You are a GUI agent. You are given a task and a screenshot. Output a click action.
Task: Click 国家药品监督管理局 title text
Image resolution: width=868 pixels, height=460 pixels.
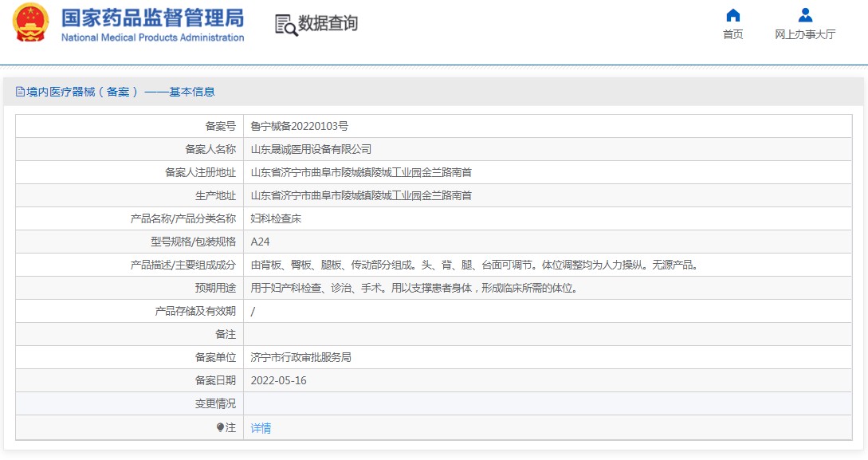152,18
